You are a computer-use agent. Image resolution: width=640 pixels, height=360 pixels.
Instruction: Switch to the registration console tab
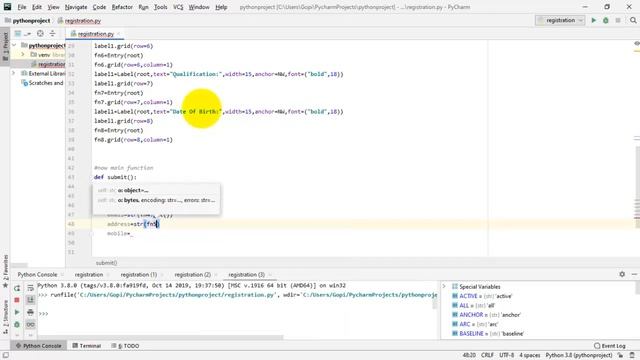click(89, 275)
